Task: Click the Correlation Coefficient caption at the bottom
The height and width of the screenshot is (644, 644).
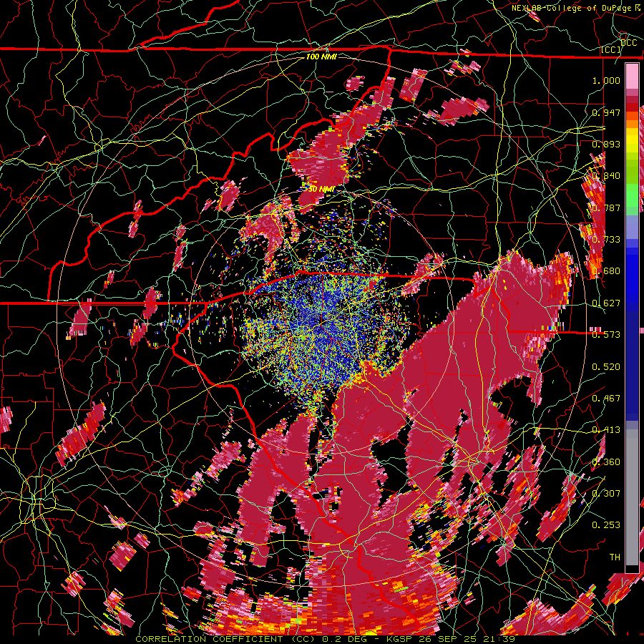Action: [x=326, y=639]
